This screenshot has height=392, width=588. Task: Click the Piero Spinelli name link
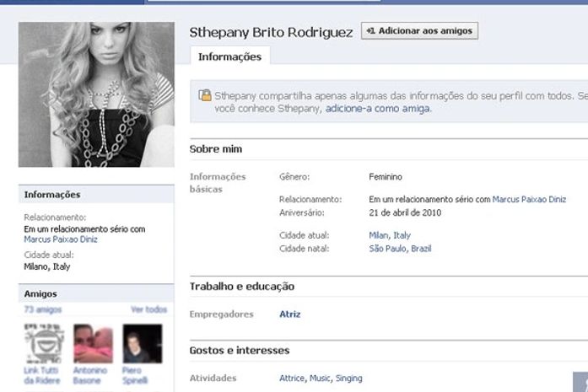coord(135,375)
